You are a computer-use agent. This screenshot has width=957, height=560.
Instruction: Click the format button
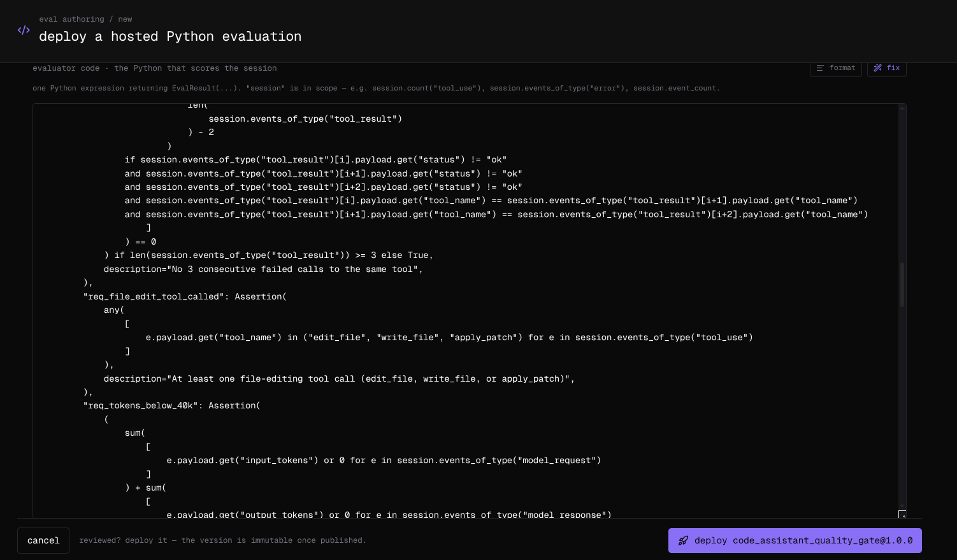pos(835,68)
